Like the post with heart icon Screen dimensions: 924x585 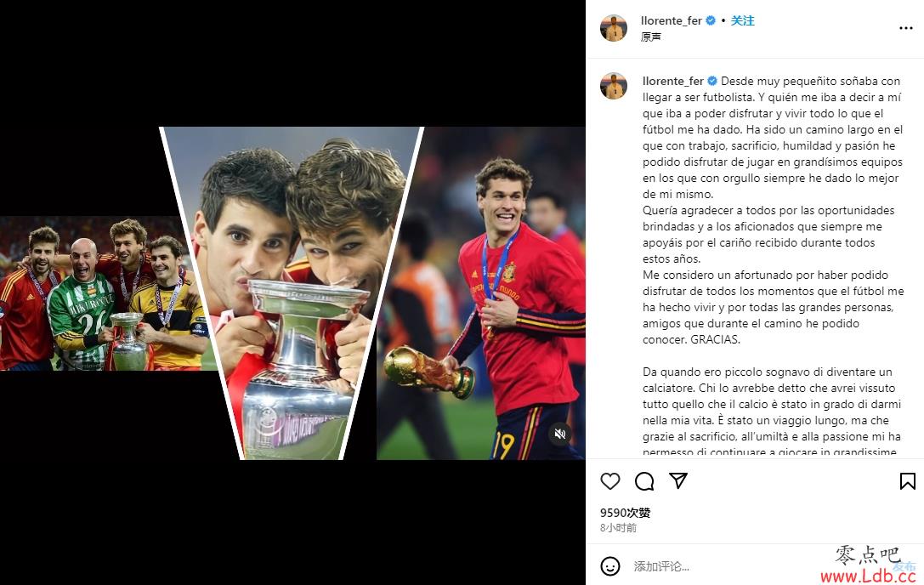[x=610, y=481]
